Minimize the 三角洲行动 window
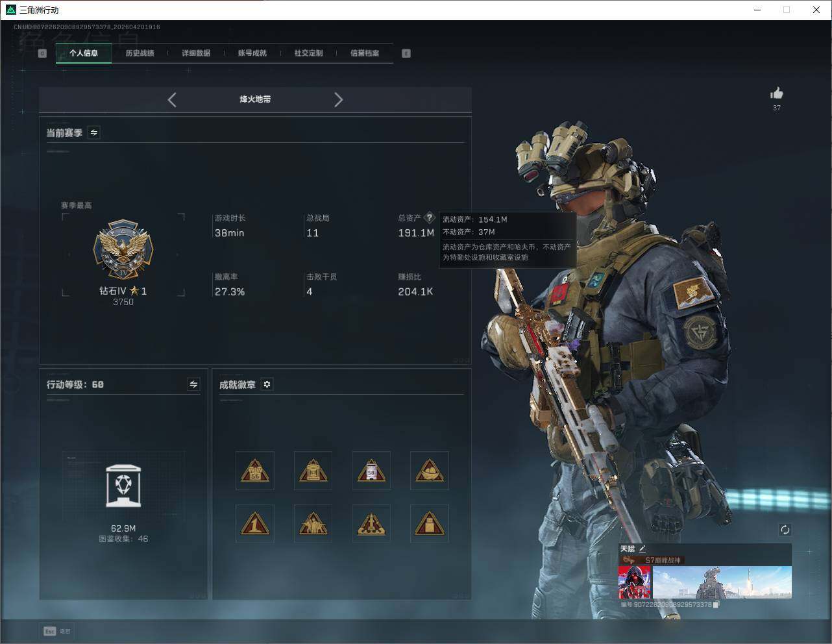 coord(757,10)
